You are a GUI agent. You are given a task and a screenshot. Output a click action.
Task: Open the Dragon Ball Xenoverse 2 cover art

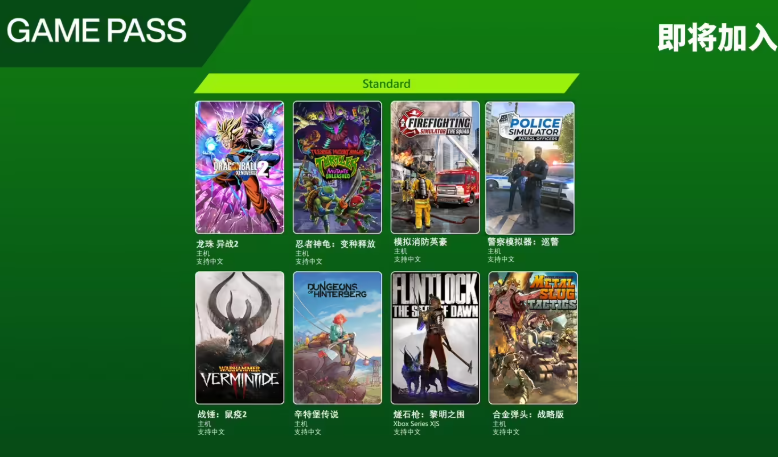(240, 168)
